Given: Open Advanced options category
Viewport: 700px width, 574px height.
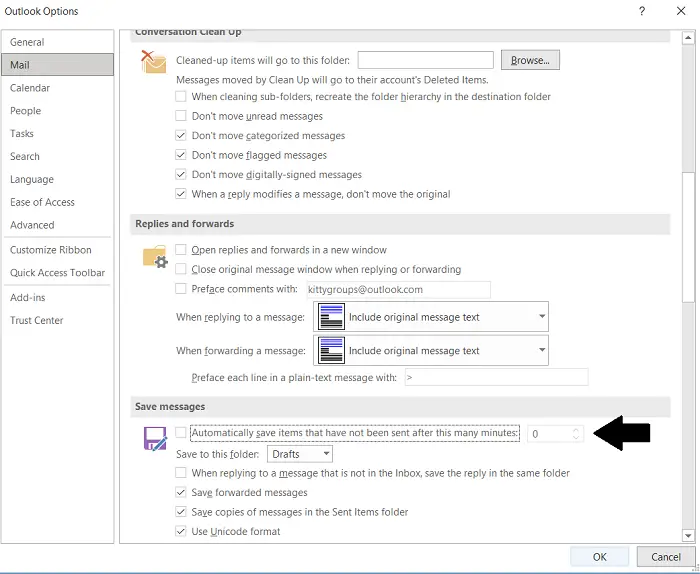Looking at the screenshot, I should coord(58,225).
